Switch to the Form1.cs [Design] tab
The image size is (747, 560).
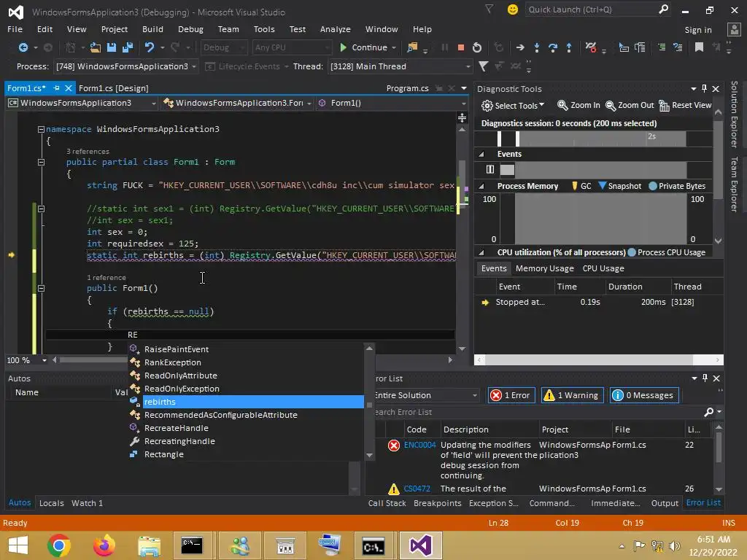pyautogui.click(x=113, y=88)
